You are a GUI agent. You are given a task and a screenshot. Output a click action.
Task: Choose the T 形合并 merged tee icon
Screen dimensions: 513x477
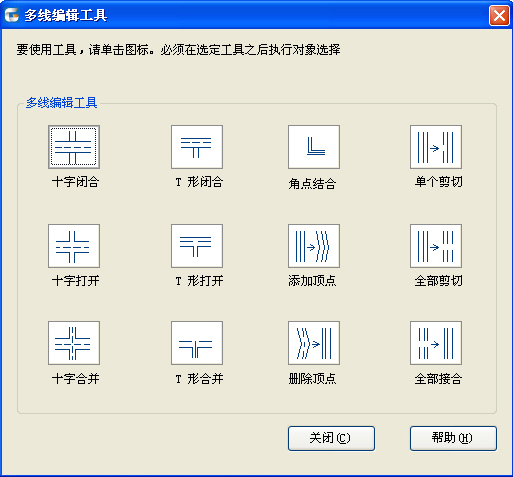pyautogui.click(x=197, y=343)
